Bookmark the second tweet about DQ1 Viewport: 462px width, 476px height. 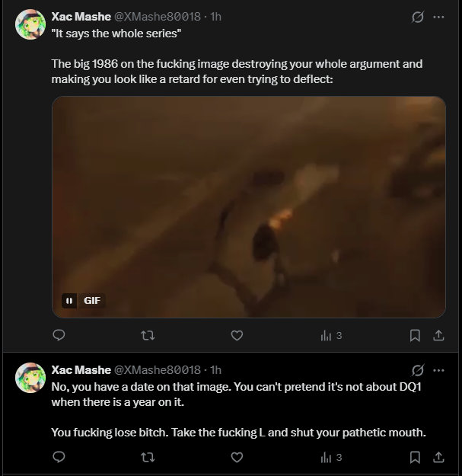415,457
